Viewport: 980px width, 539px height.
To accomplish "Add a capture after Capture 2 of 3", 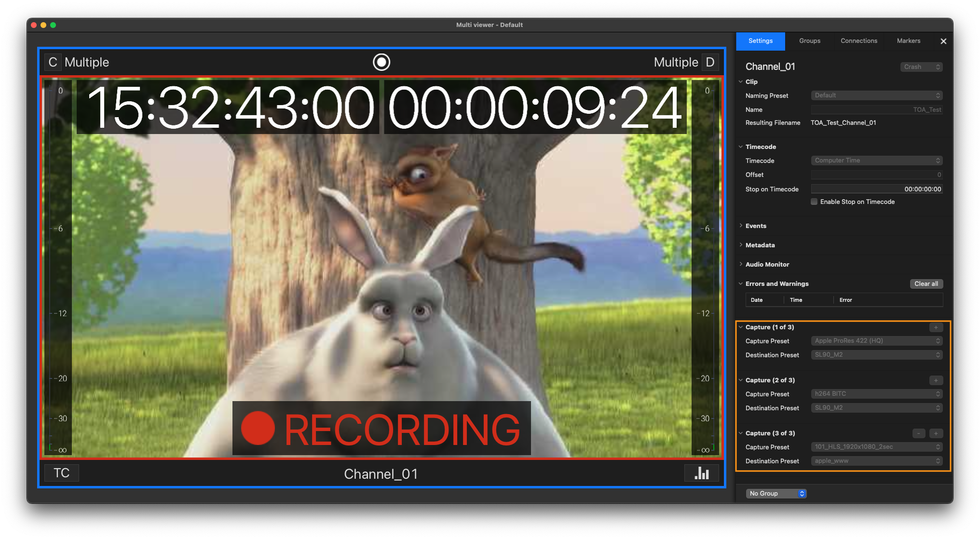I will tap(936, 380).
